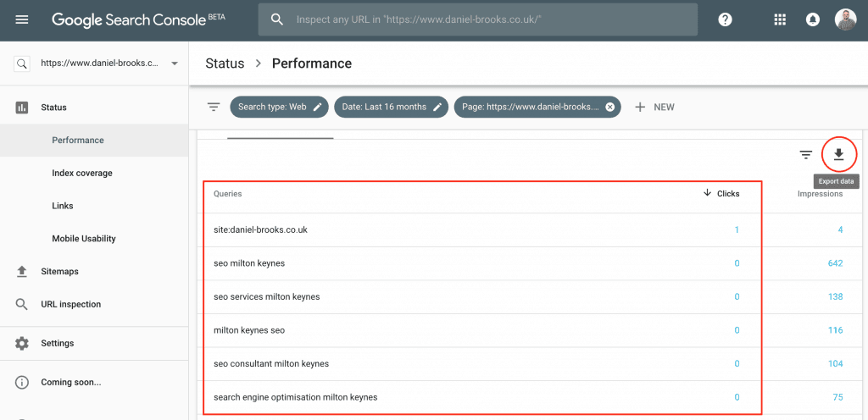This screenshot has height=420, width=868.
Task: Select the Status sidebar item
Action: 94,108
